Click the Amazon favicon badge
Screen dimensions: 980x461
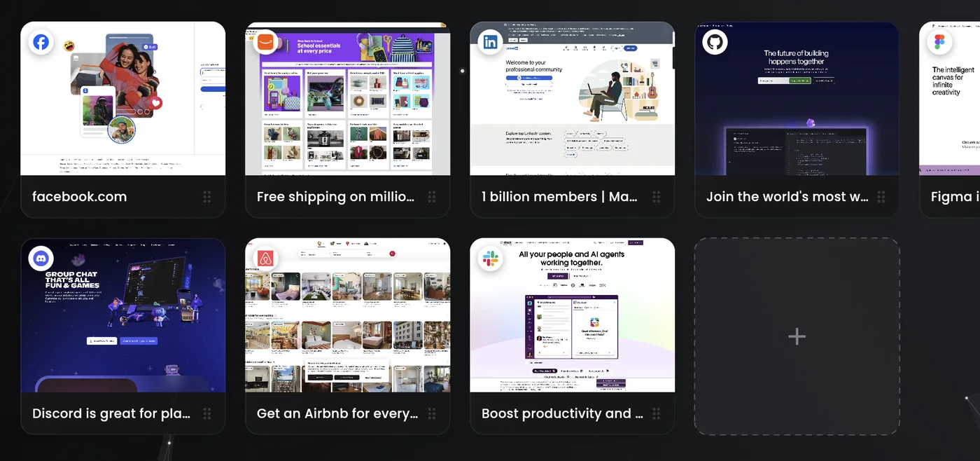click(265, 42)
